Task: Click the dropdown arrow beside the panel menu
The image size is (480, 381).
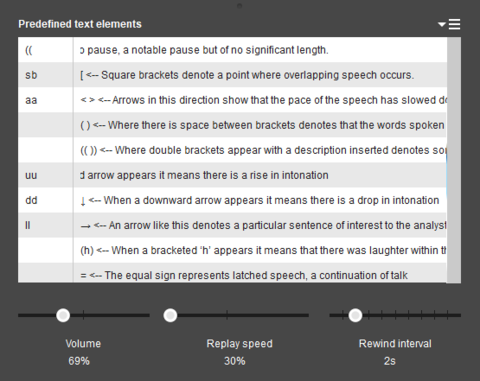Action: coord(442,24)
